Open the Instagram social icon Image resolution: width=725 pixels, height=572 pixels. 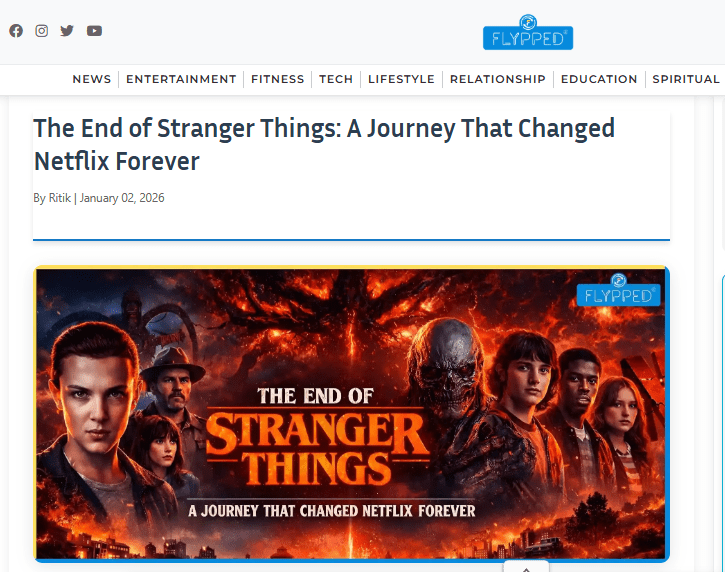coord(42,31)
